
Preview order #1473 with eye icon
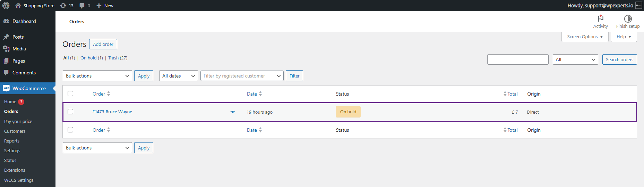click(233, 112)
